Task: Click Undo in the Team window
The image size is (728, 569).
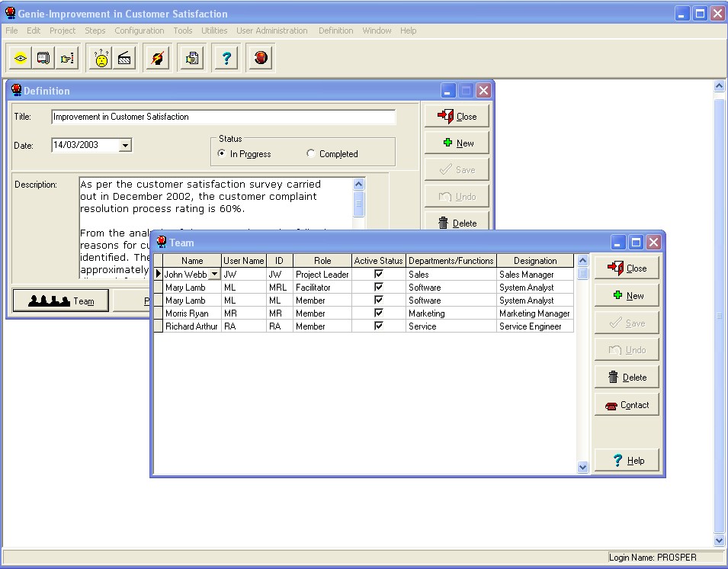Action: coord(627,350)
